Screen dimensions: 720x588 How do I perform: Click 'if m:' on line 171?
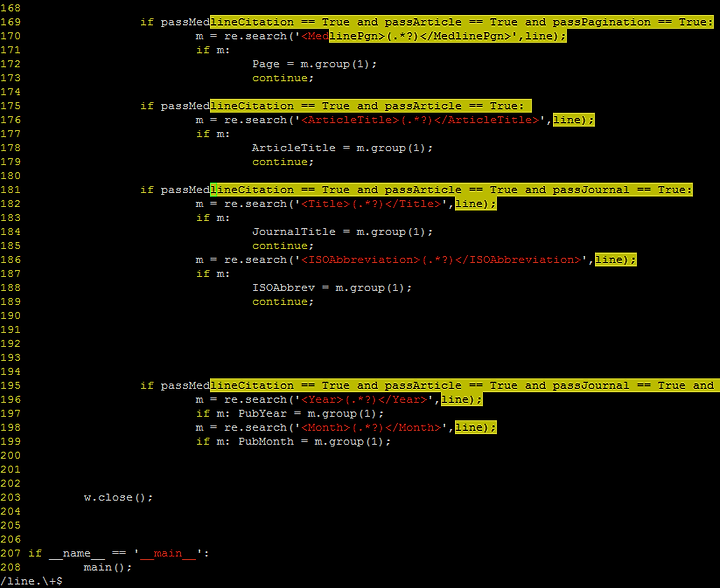click(213, 50)
